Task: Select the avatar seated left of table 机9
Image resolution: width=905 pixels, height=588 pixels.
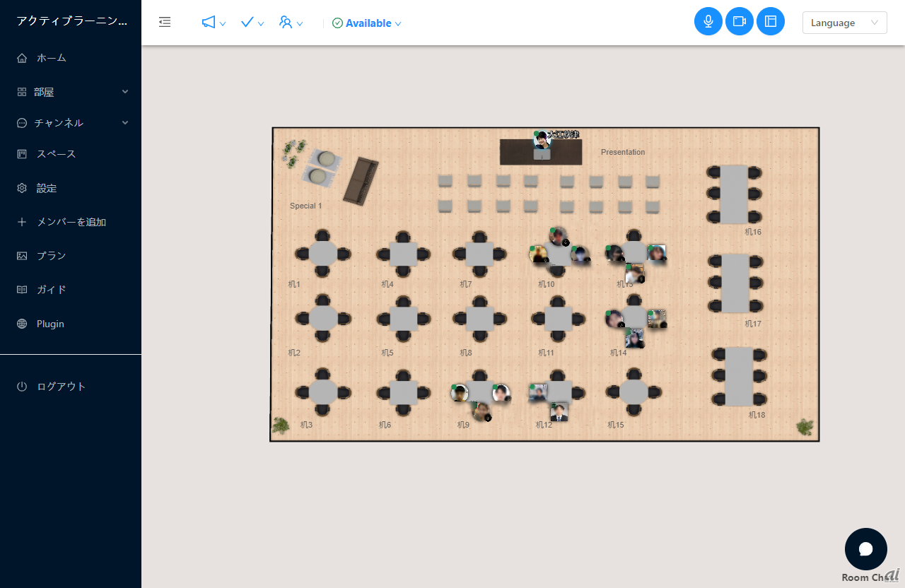Action: tap(460, 393)
